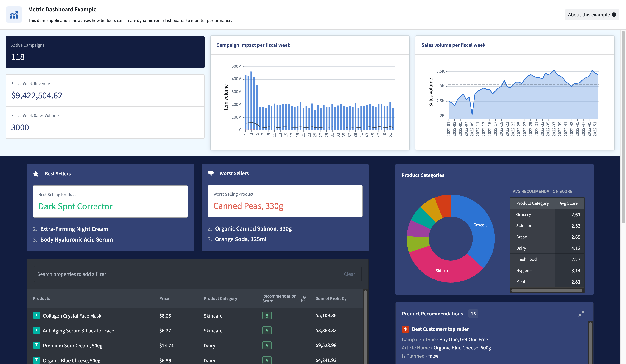Sort by Product Category column header

(220, 298)
